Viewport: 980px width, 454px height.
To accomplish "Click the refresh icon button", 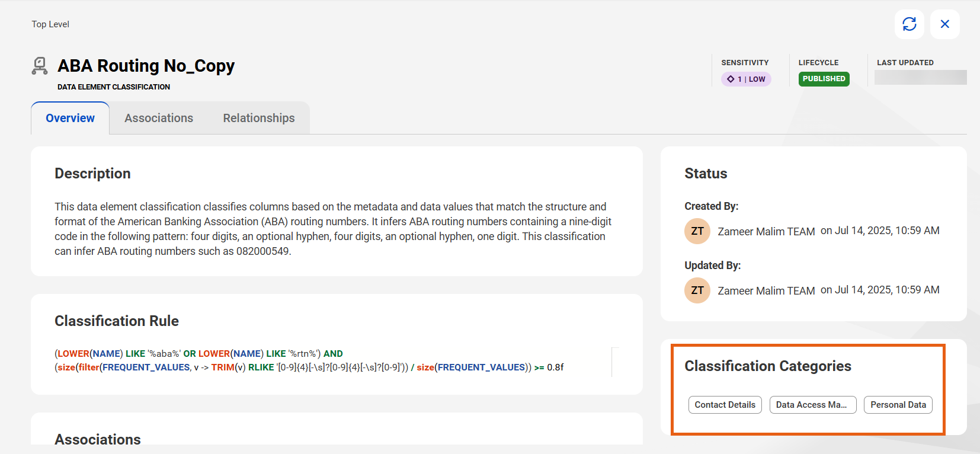I will [909, 24].
